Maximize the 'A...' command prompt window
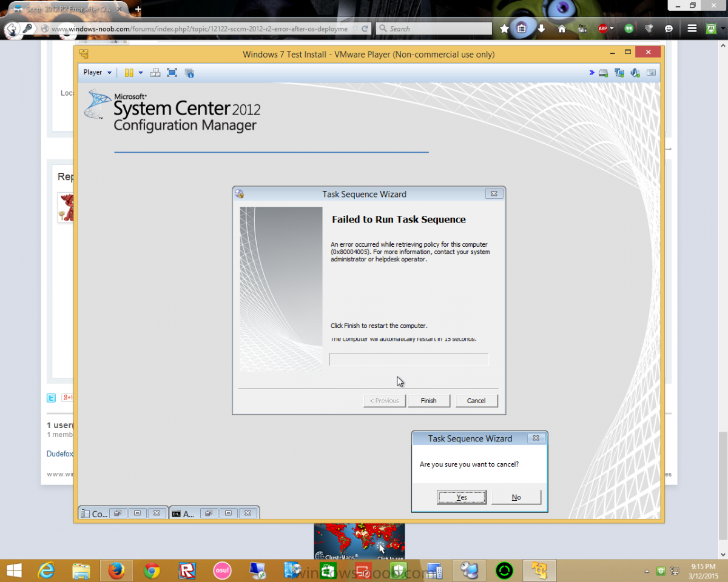728x582 pixels. 228,513
